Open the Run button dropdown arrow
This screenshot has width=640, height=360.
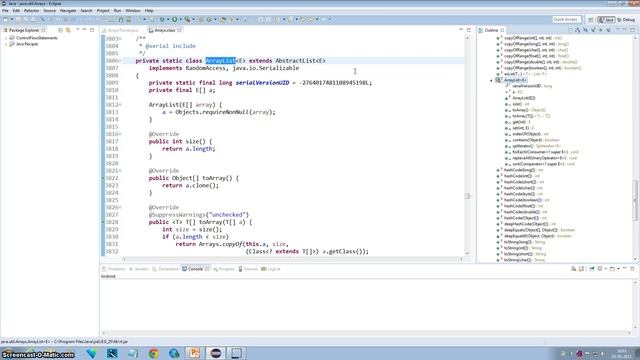(181, 19)
